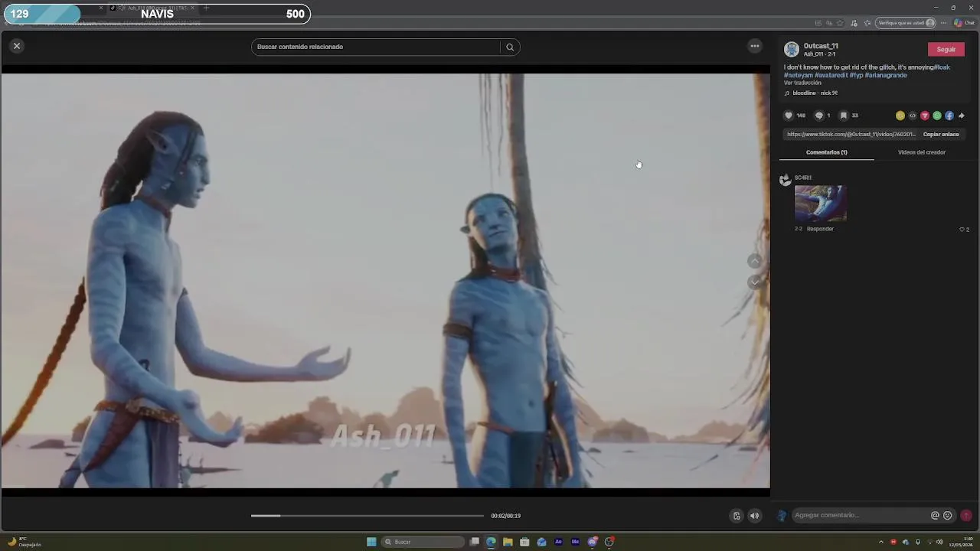
Task: Open the #avataredit hashtag
Action: [x=831, y=75]
